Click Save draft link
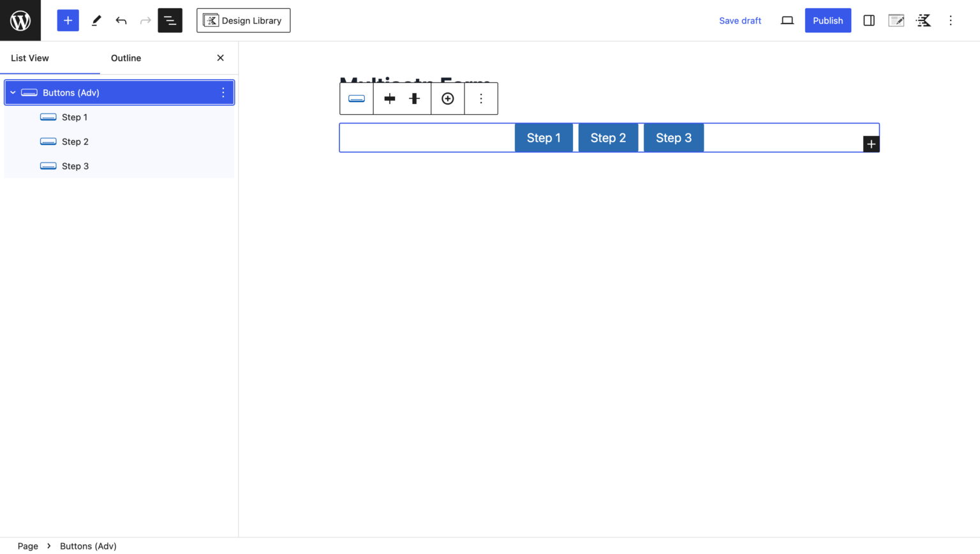Image resolution: width=980 pixels, height=554 pixels. tap(739, 20)
